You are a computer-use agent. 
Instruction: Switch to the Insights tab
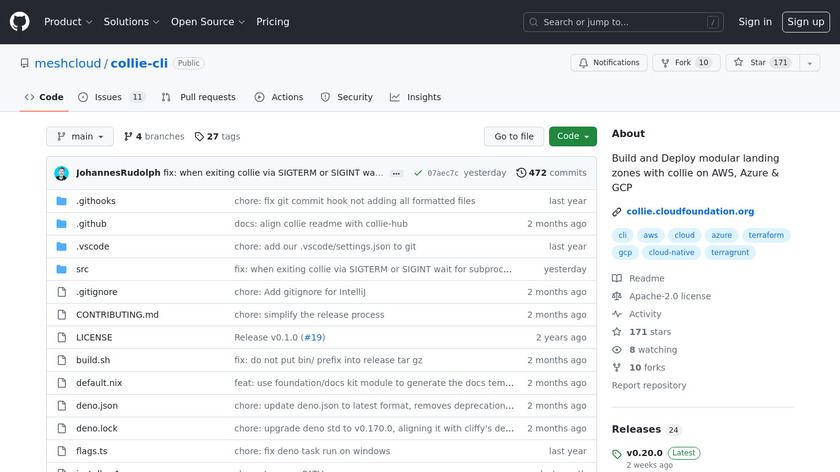coord(416,98)
